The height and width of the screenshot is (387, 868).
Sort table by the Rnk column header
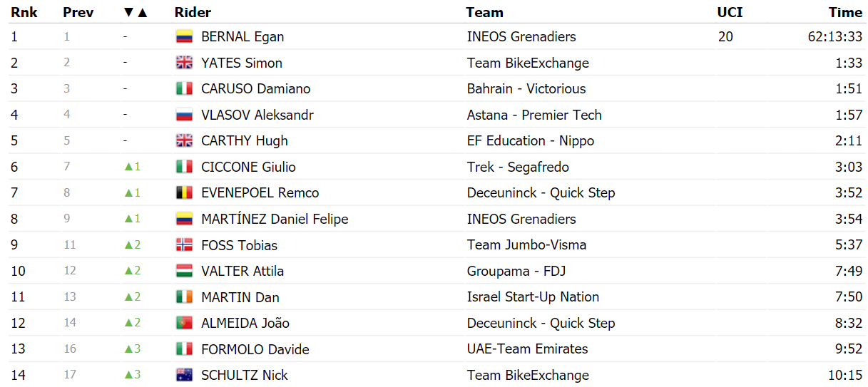coord(24,12)
